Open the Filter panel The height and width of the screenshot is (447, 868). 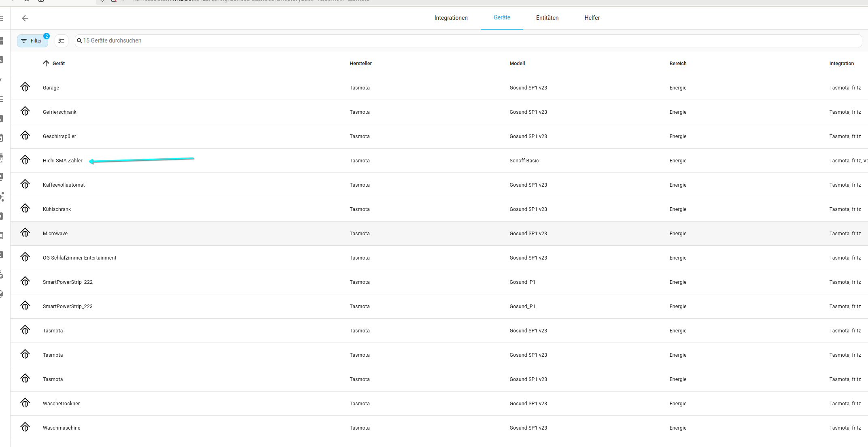[32, 41]
